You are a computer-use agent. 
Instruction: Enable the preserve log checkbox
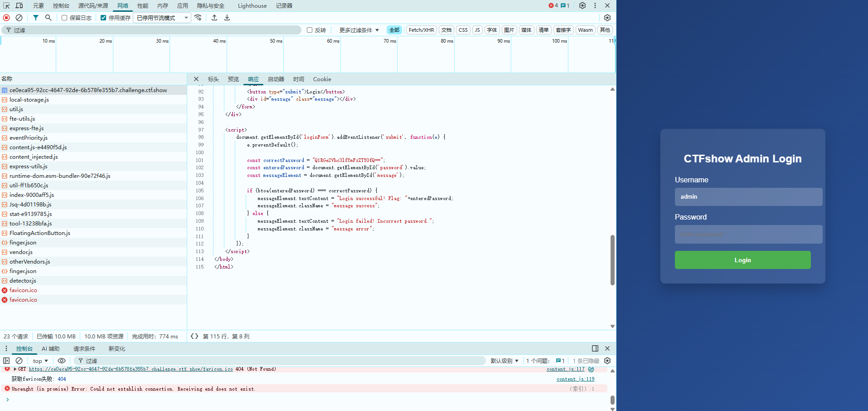click(x=64, y=18)
